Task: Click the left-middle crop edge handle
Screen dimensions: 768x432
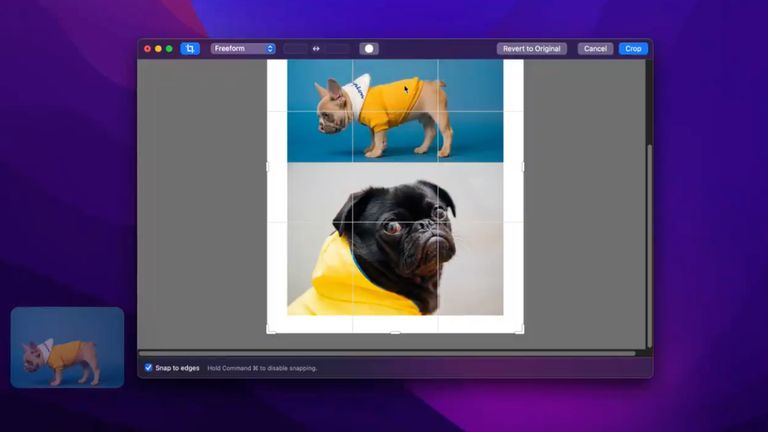Action: 268,167
